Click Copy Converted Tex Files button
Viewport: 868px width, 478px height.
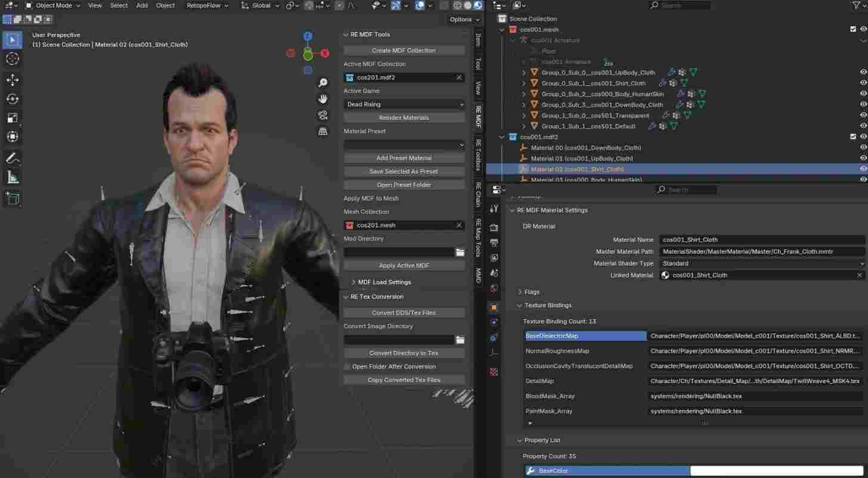(x=404, y=380)
